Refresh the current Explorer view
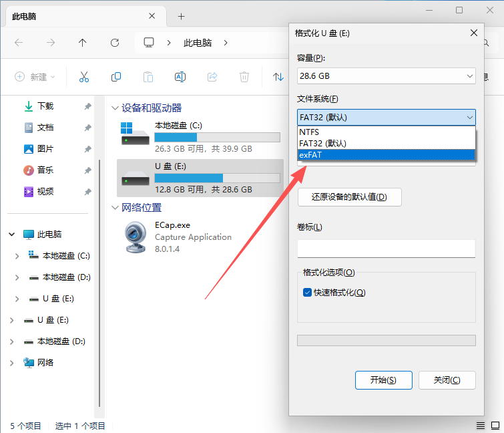Viewport: 504px width, 433px height. pos(115,43)
